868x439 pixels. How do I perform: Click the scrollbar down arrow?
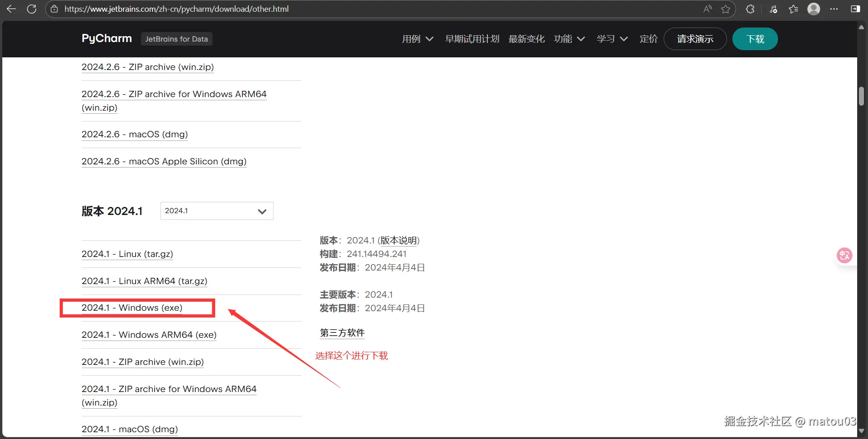point(861,431)
